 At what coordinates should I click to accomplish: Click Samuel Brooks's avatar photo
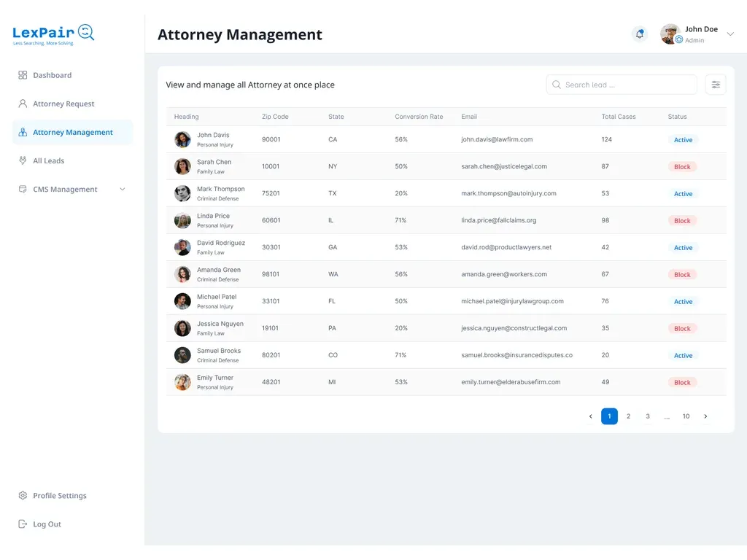click(x=182, y=355)
